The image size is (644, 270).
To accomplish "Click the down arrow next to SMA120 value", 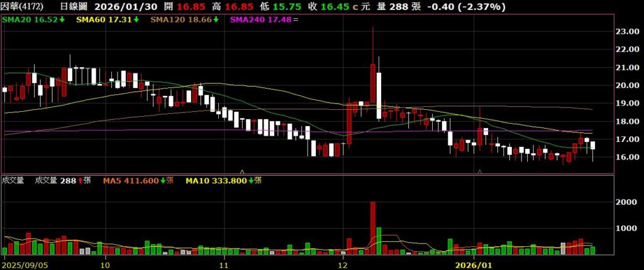I will pyautogui.click(x=216, y=20).
